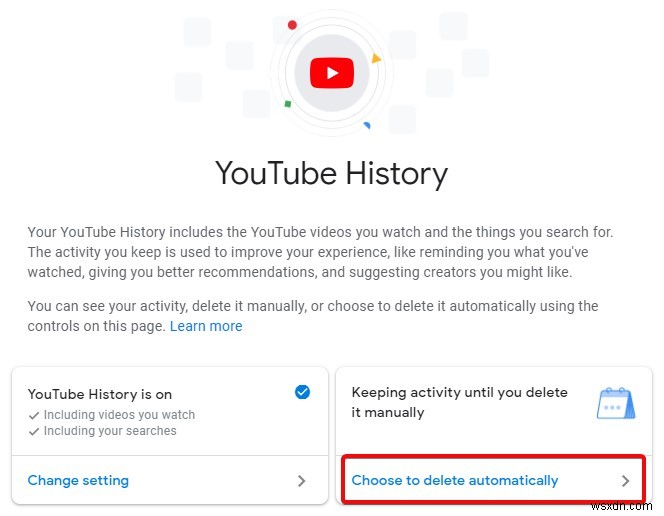The image size is (664, 516).
Task: Select Choose to delete automatically
Action: (x=455, y=480)
